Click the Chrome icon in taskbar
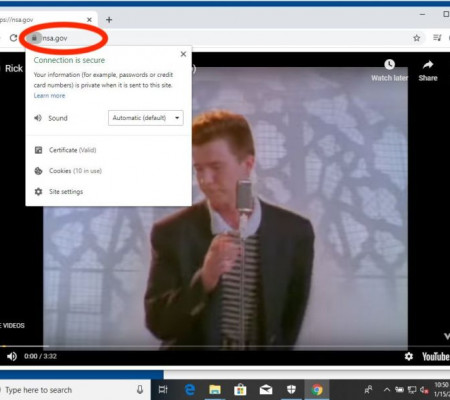Viewport: 450px width, 400px height. [317, 389]
